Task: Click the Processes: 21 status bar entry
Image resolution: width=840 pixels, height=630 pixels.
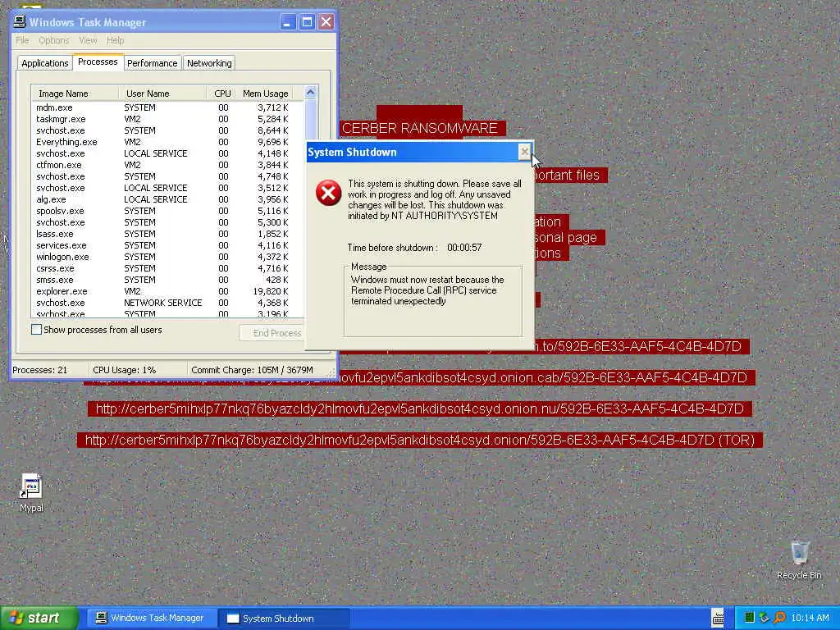Action: [39, 370]
